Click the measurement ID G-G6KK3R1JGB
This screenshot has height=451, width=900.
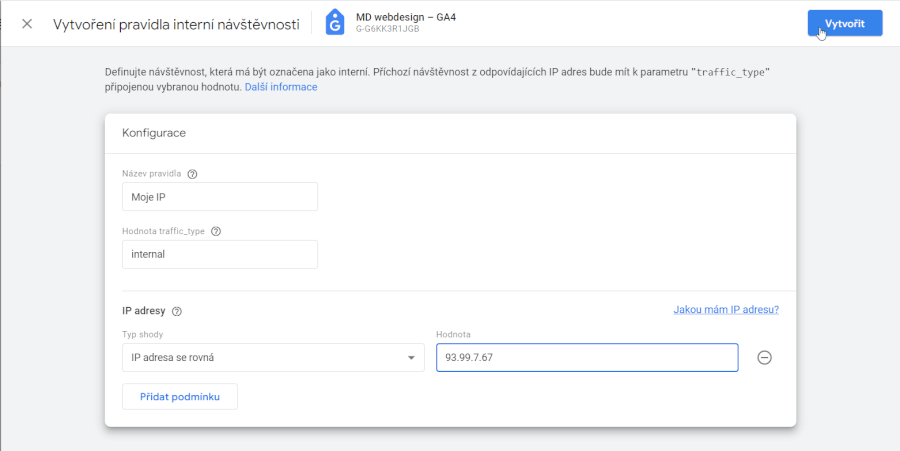tap(387, 29)
